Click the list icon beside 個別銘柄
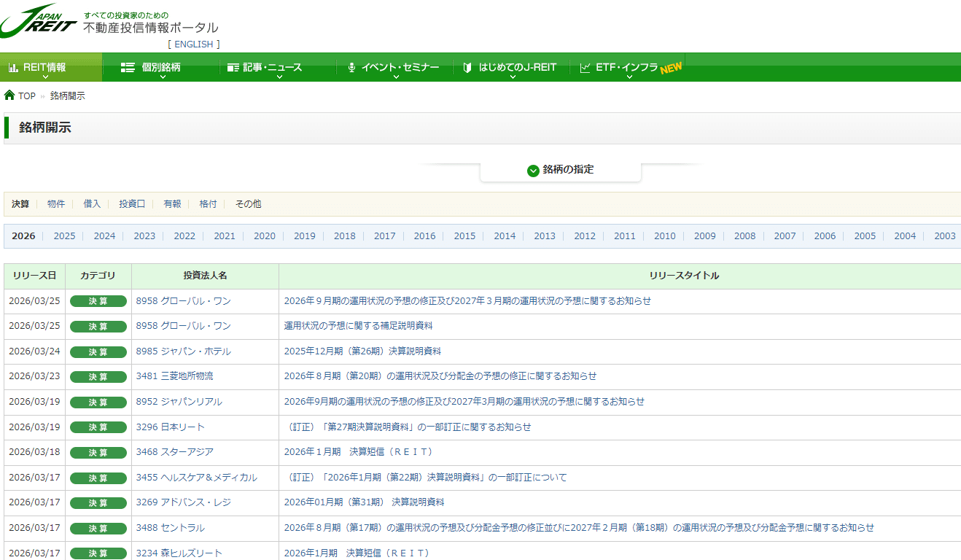The width and height of the screenshot is (961, 560). (x=128, y=68)
